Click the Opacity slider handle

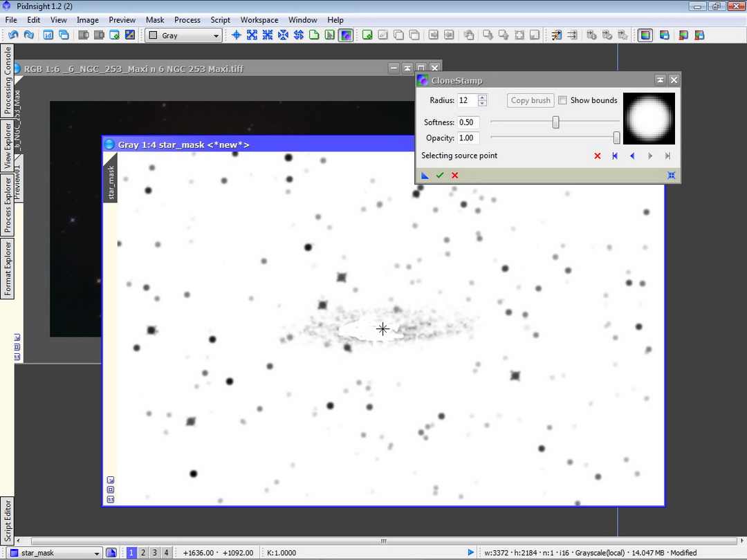click(616, 138)
